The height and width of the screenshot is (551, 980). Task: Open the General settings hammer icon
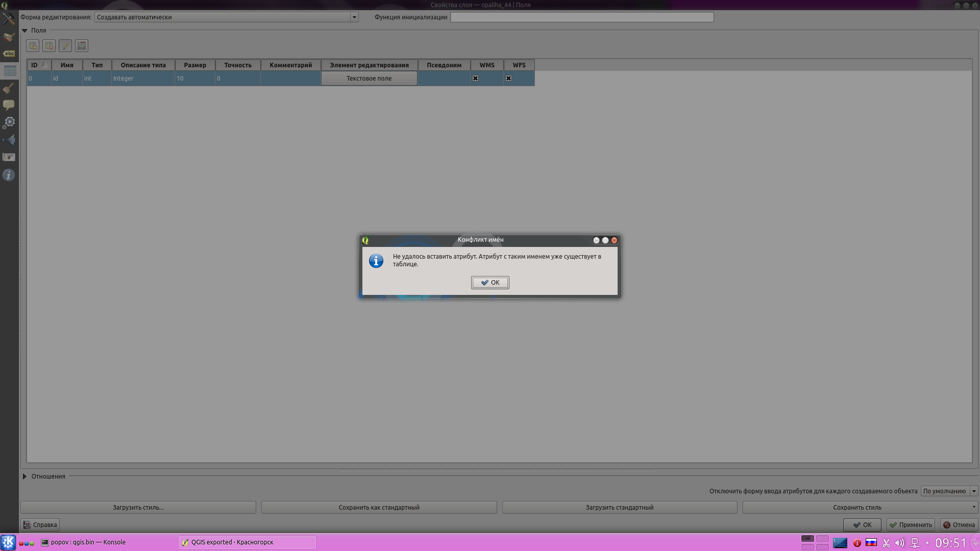[x=9, y=19]
